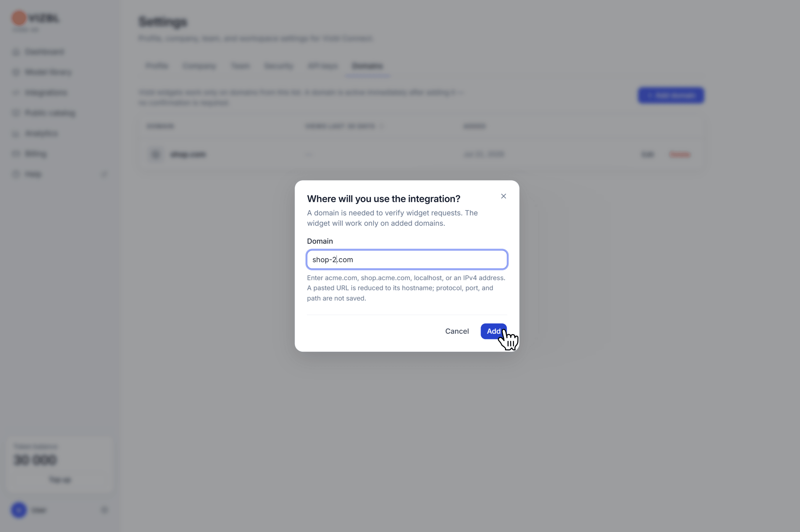
Task: Expand the Help sidebar item
Action: coord(59,174)
